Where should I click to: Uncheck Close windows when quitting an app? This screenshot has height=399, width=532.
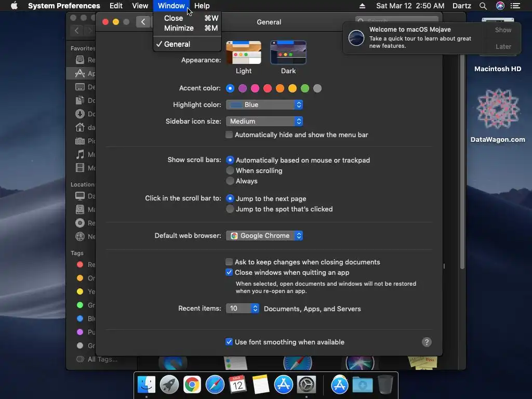(x=229, y=272)
